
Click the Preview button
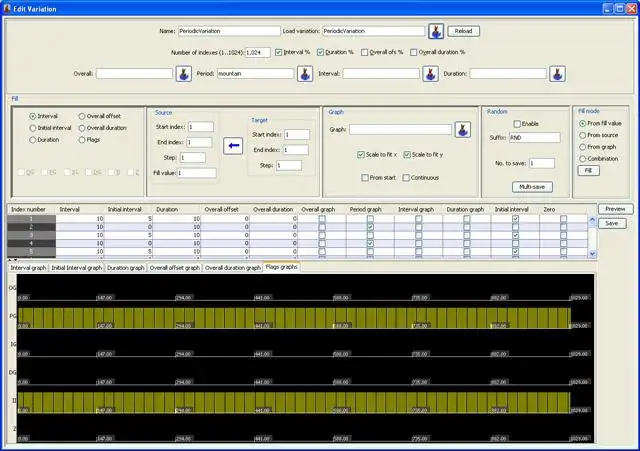614,208
